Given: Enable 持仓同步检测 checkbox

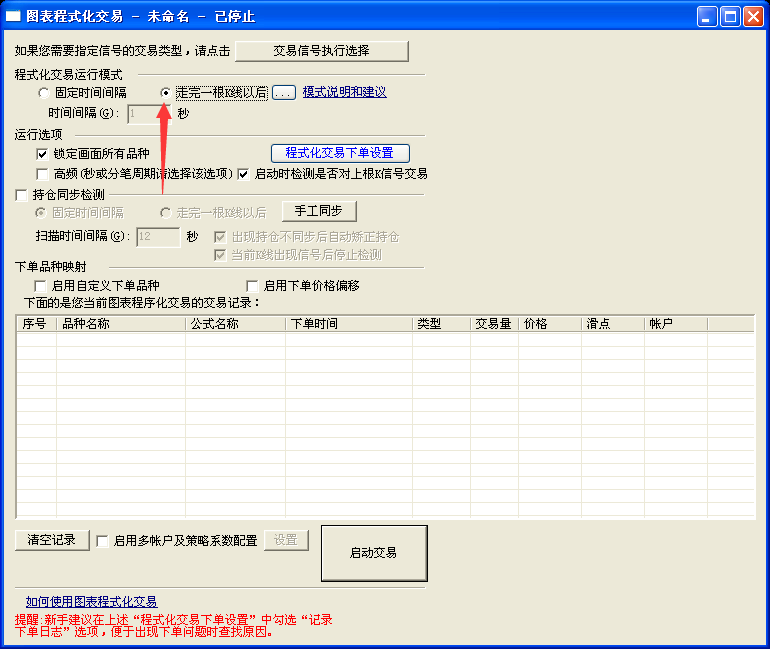Looking at the screenshot, I should point(22,195).
